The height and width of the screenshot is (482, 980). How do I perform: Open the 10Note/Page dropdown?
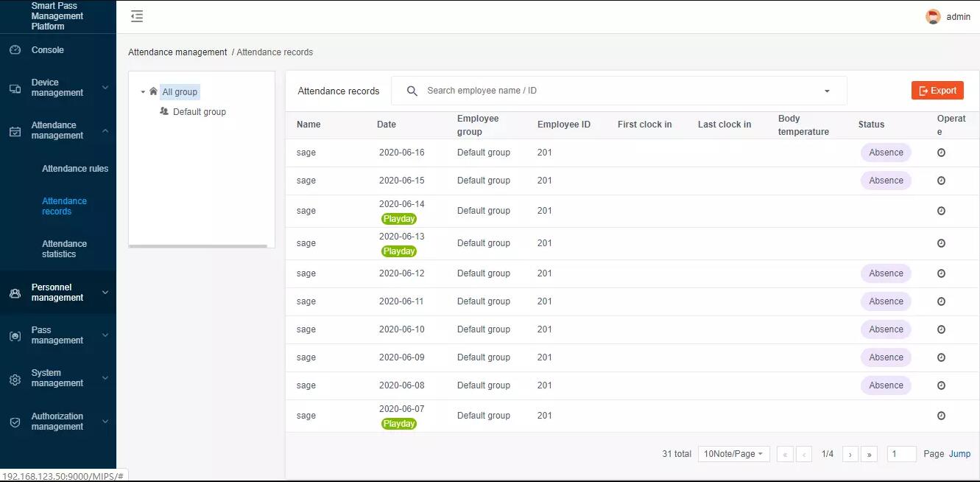[x=733, y=454]
